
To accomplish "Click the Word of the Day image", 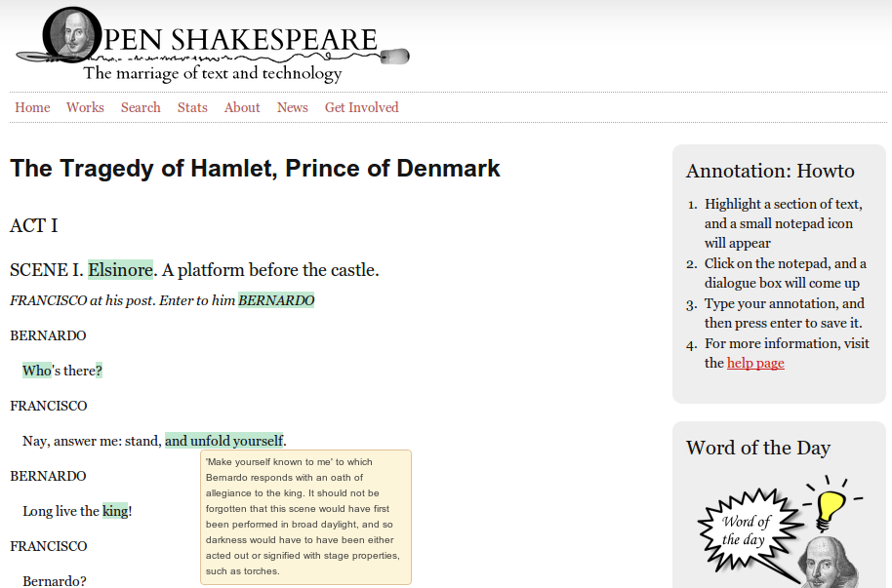I will (779, 531).
